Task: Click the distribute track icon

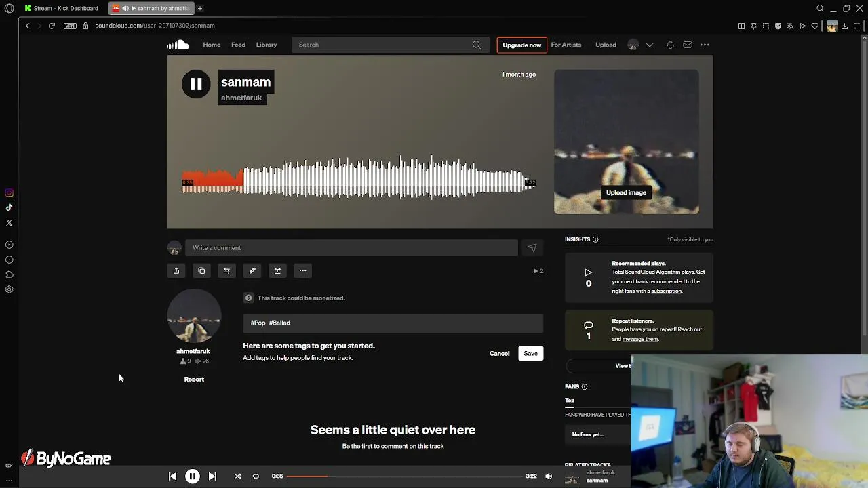Action: click(277, 271)
